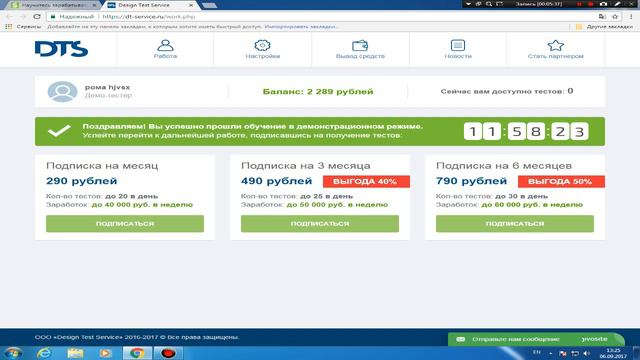Open Internet Explorer from the taskbar
The height and width of the screenshot is (360, 640).
tap(44, 353)
